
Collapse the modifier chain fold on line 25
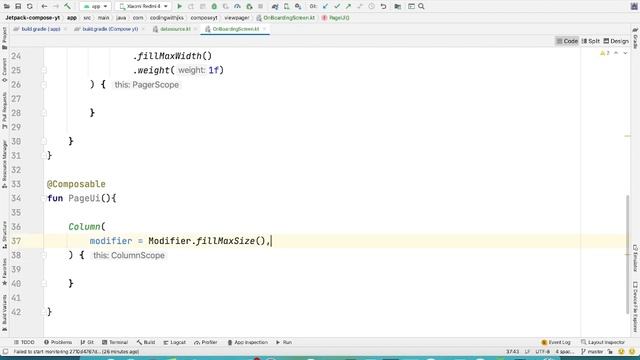(x=44, y=70)
